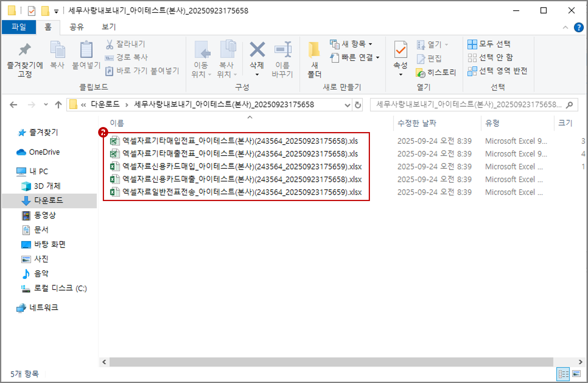Open the address bar dropdown chevron
The width and height of the screenshot is (588, 383).
[348, 104]
